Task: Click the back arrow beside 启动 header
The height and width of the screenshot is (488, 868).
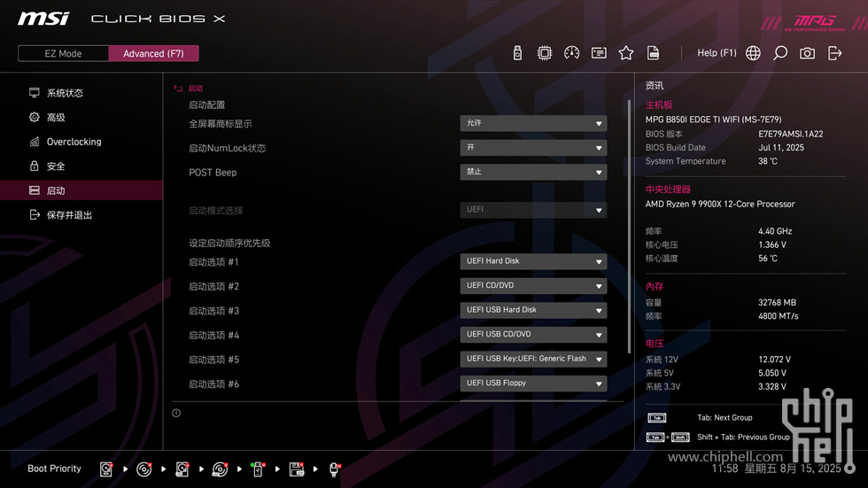Action: click(178, 88)
